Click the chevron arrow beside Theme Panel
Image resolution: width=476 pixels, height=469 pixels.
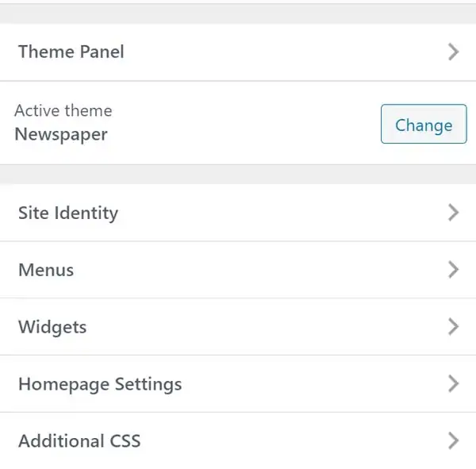tap(453, 52)
